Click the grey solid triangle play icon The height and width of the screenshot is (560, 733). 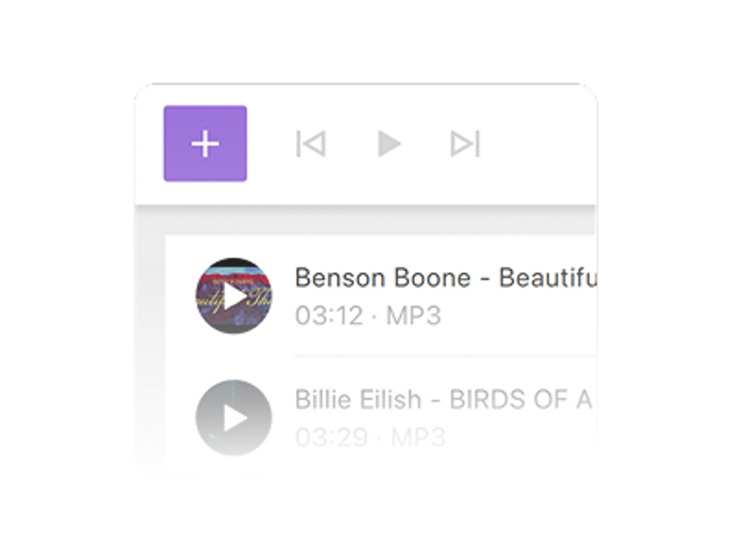tap(389, 144)
